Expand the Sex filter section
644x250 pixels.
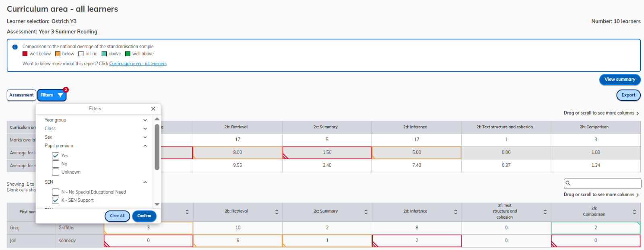145,137
